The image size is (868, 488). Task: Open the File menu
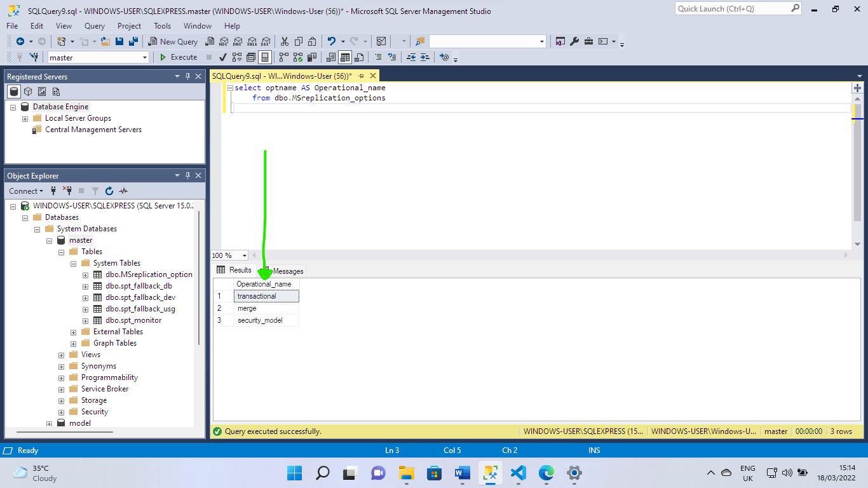pyautogui.click(x=12, y=26)
